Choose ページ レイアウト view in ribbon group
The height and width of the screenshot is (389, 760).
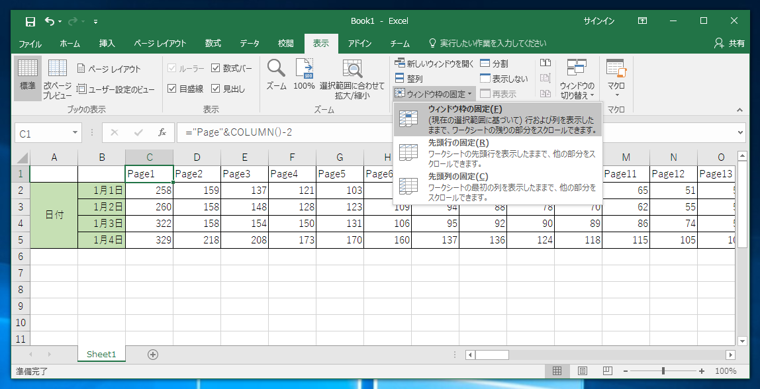coord(109,69)
